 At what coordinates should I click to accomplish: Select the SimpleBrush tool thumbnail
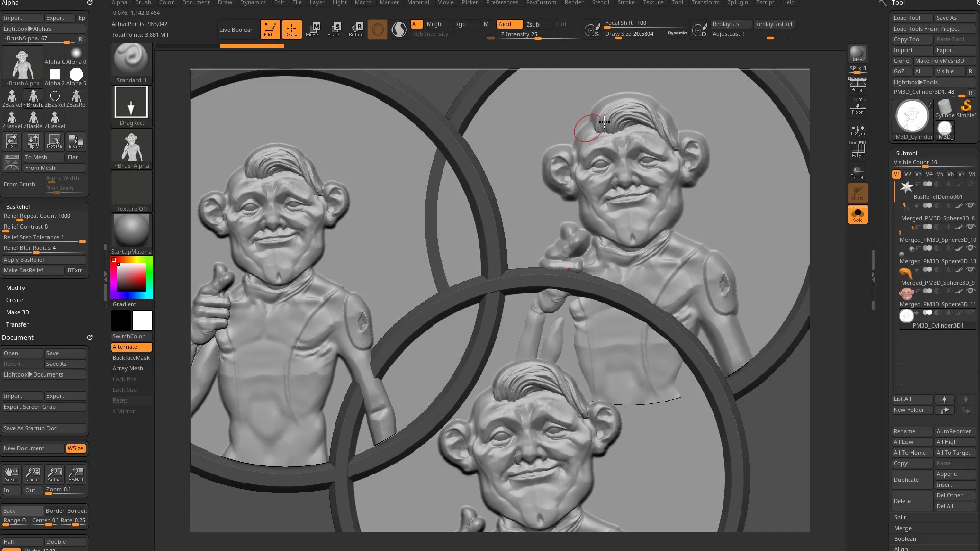coord(966,109)
